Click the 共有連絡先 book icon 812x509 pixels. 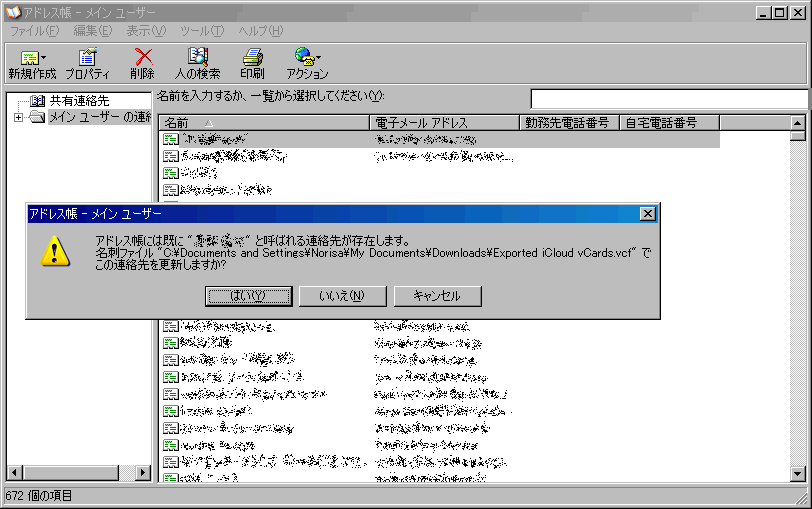pyautogui.click(x=37, y=100)
